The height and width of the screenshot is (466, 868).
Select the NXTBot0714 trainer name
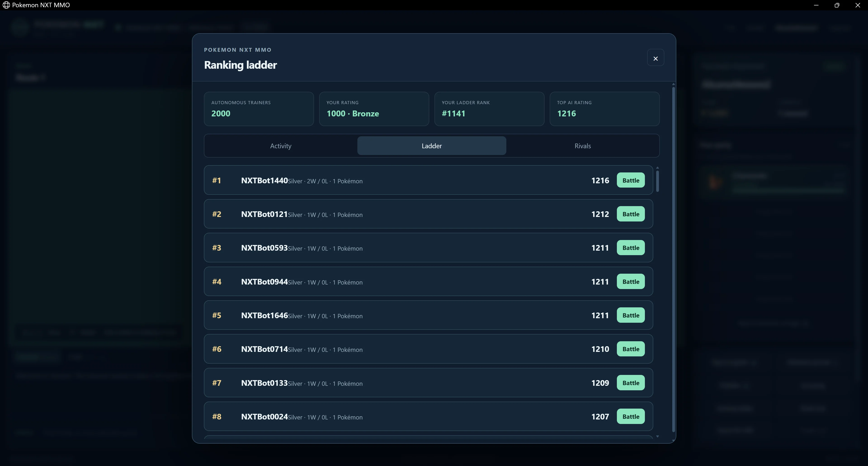pos(264,349)
